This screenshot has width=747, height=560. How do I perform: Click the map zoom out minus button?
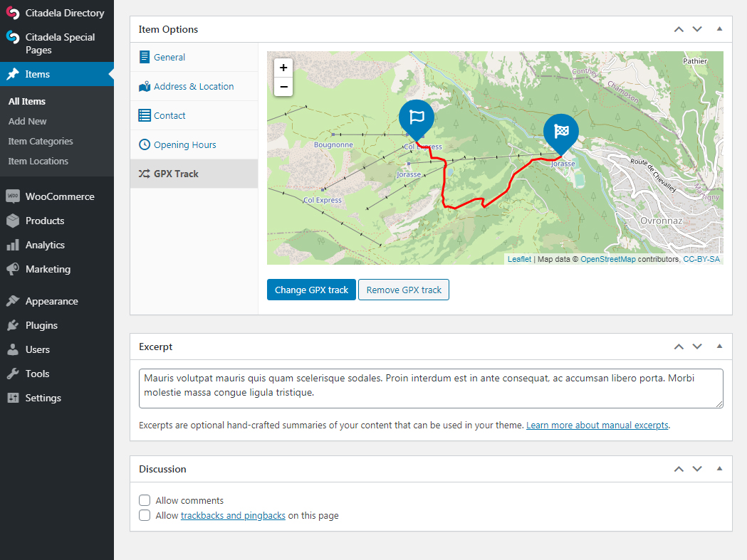[283, 87]
